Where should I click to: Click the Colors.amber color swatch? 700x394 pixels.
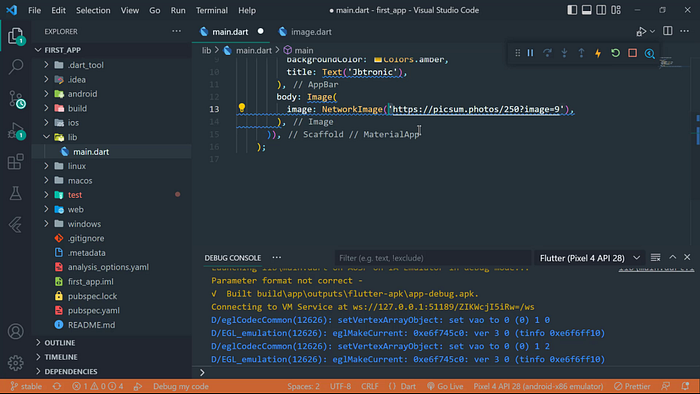[x=378, y=59]
